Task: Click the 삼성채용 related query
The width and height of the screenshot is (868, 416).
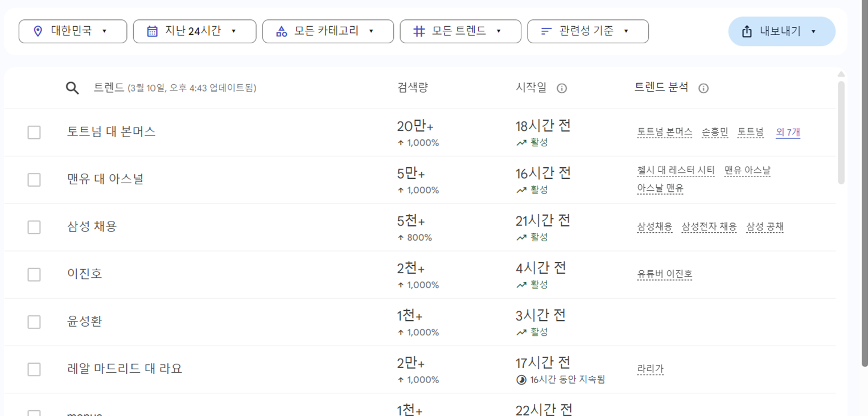Action: [x=655, y=226]
